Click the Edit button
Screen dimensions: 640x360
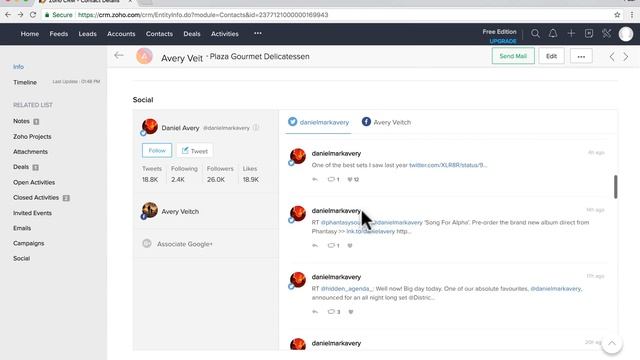551,56
